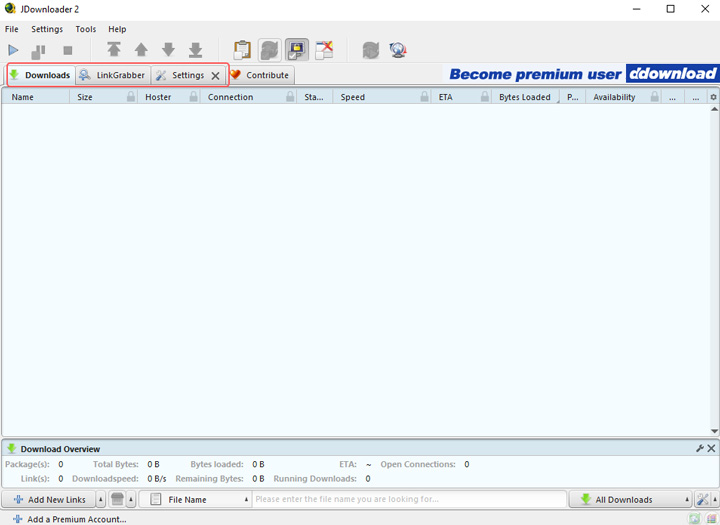Toggle lock on Hoster column

194,96
